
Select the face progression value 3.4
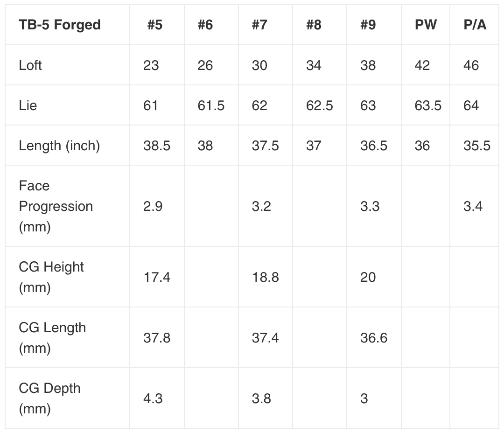[x=473, y=206]
